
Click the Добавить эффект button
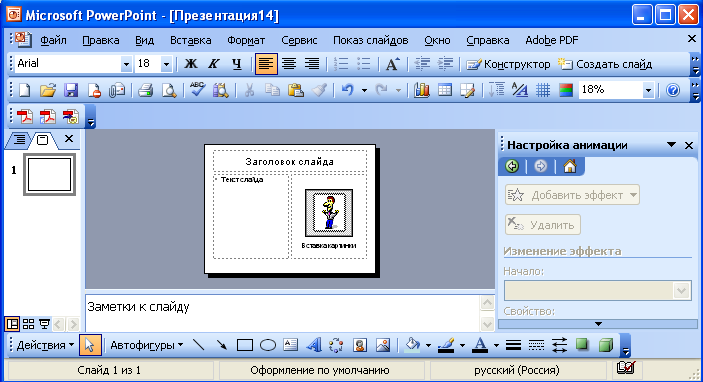(572, 195)
